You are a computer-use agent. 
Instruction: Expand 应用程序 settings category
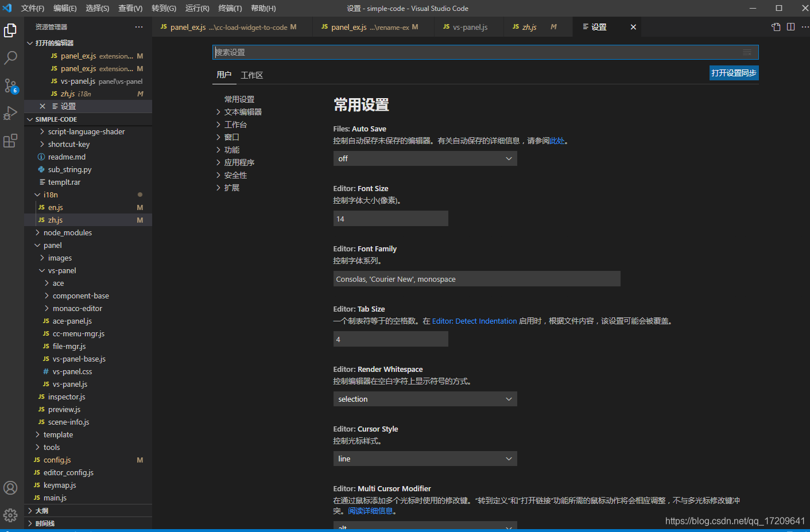[235, 162]
